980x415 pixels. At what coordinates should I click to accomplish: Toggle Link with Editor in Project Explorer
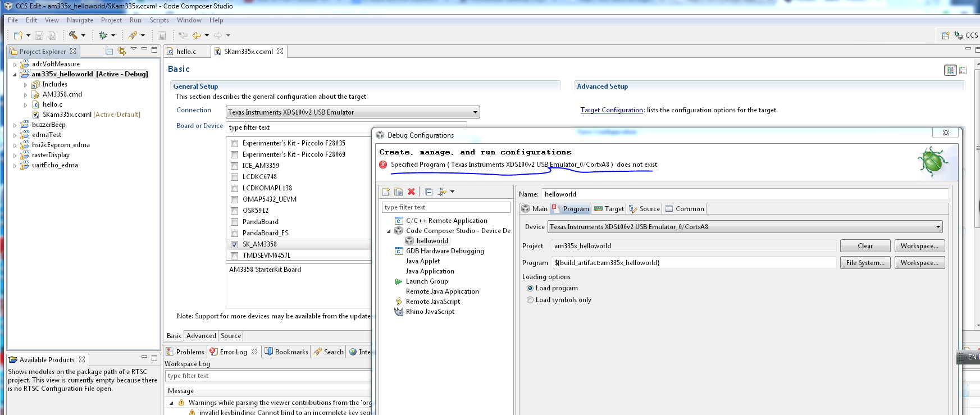tap(122, 51)
